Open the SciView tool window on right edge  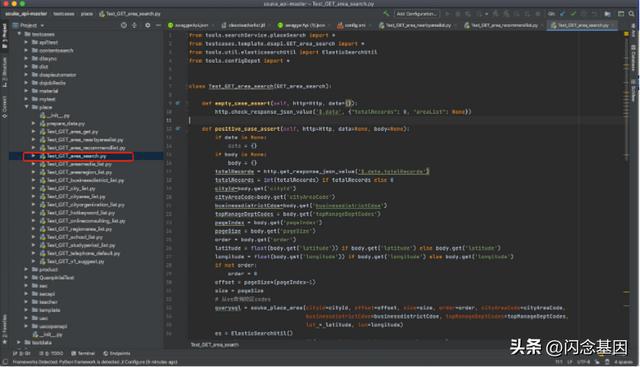(x=633, y=91)
